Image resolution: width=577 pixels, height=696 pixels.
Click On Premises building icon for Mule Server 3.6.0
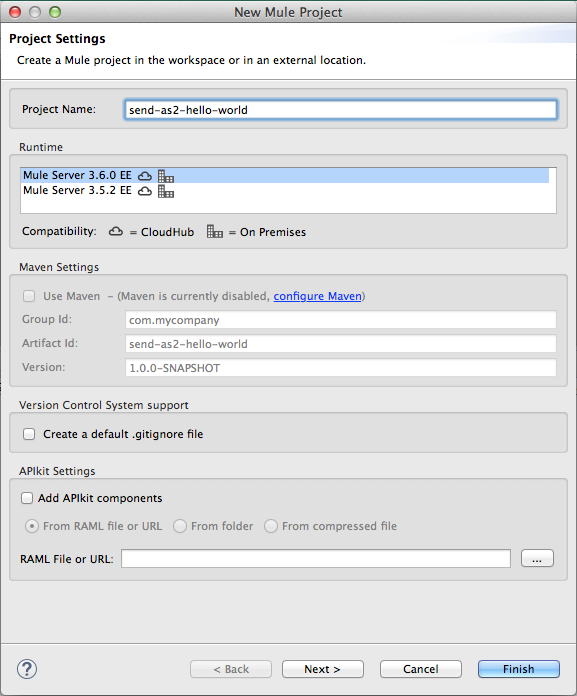166,176
